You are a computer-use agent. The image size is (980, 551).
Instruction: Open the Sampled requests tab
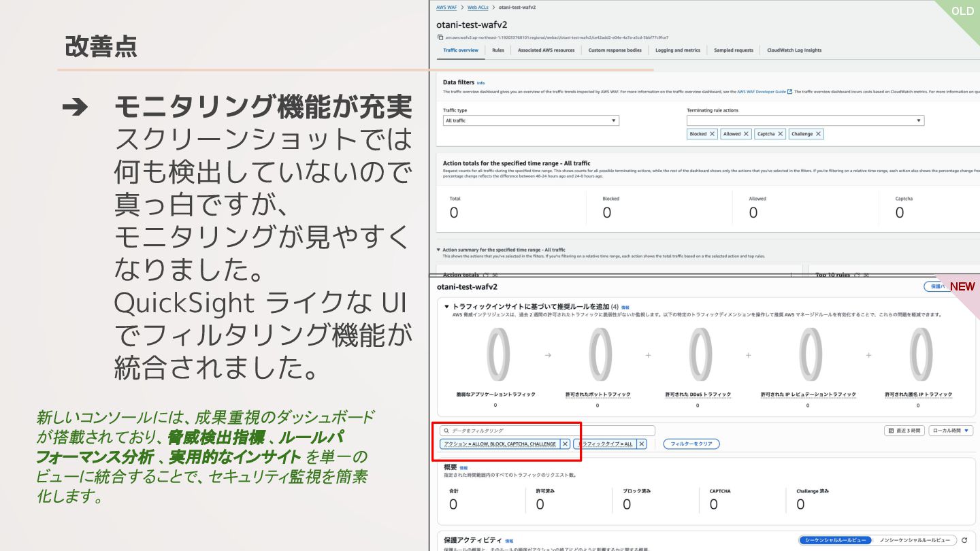[x=734, y=50]
